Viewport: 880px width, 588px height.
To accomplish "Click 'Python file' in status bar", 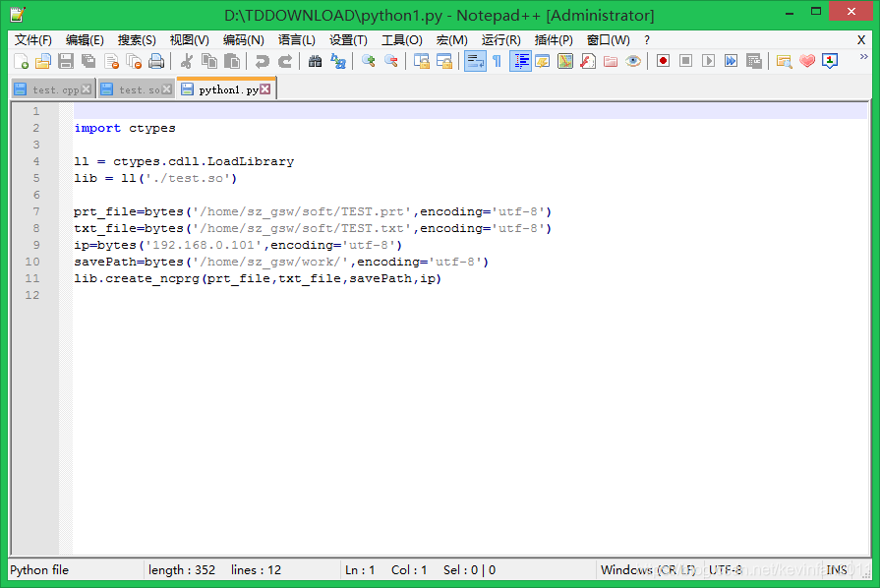I will (39, 570).
